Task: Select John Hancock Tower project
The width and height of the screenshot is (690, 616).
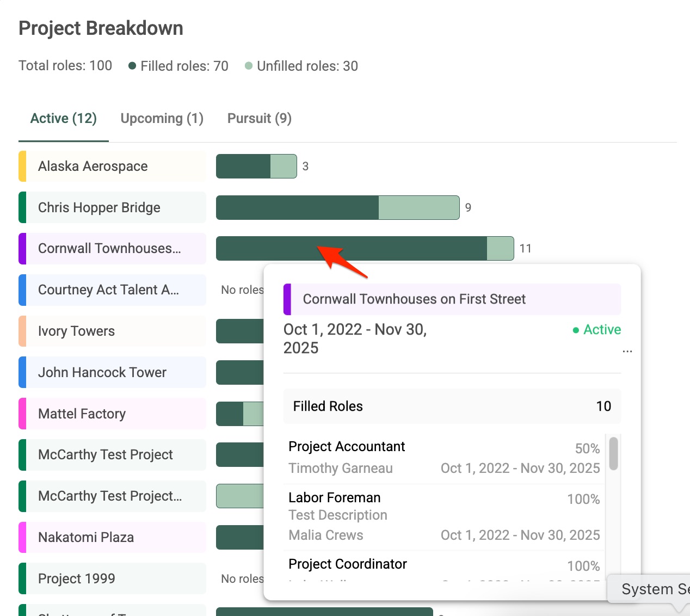Action: 102,373
